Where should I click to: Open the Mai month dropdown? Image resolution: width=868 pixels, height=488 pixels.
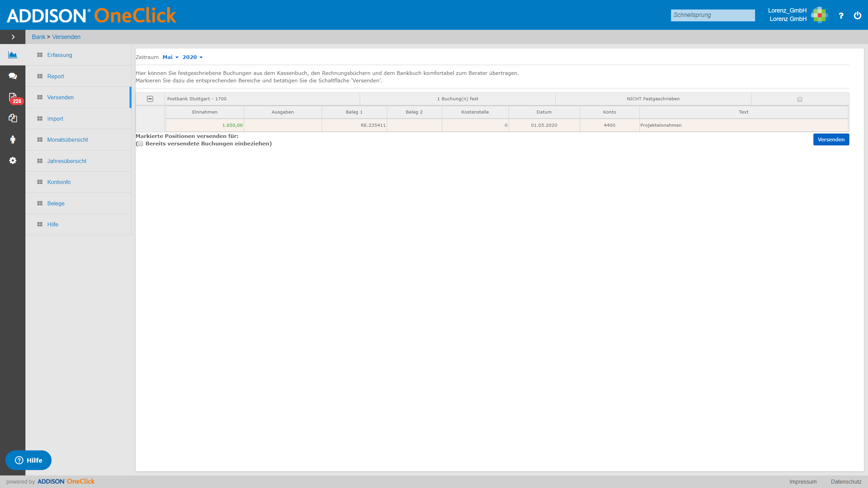tap(170, 57)
